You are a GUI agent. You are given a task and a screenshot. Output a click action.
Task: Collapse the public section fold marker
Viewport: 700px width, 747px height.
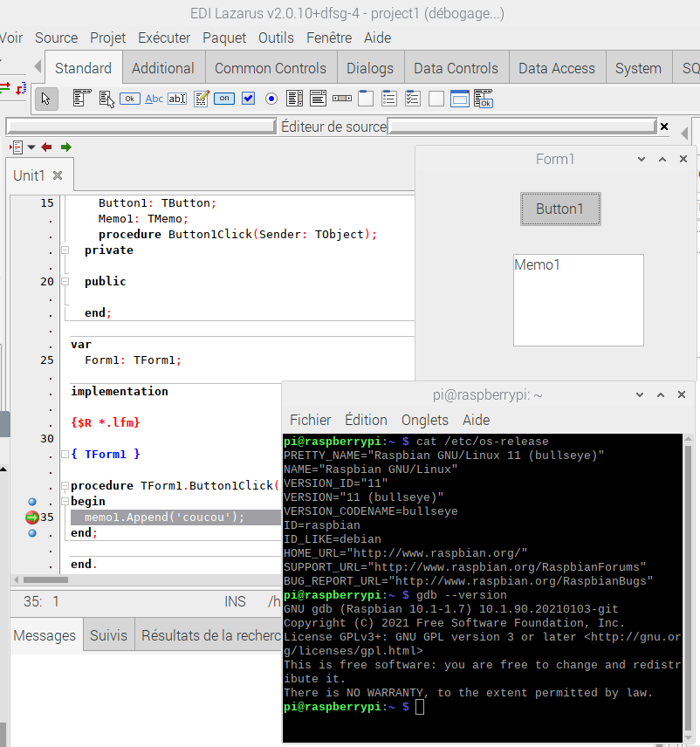pos(65,282)
